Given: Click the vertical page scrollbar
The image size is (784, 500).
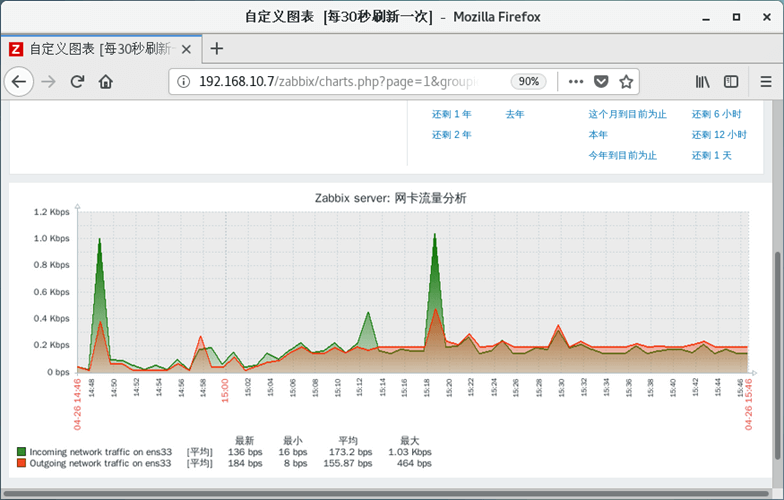Looking at the screenshot, I should pyautogui.click(x=778, y=355).
